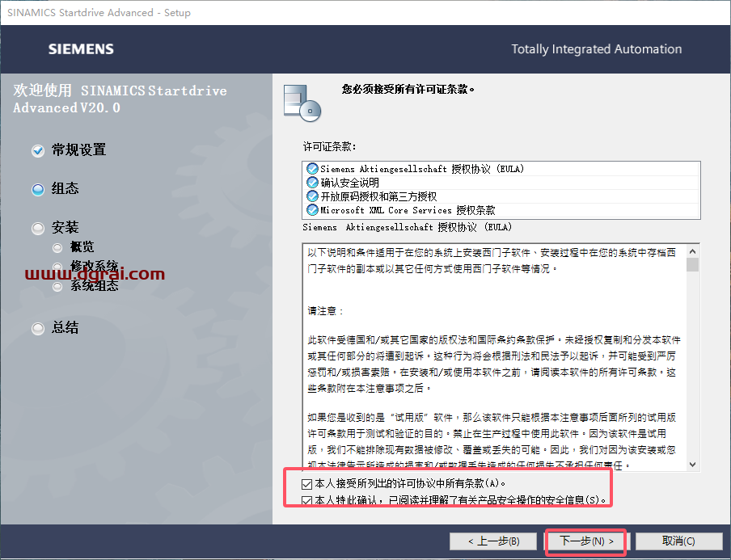The width and height of the screenshot is (731, 560).
Task: Click the Totally Integrated Automation header text
Action: 596,49
